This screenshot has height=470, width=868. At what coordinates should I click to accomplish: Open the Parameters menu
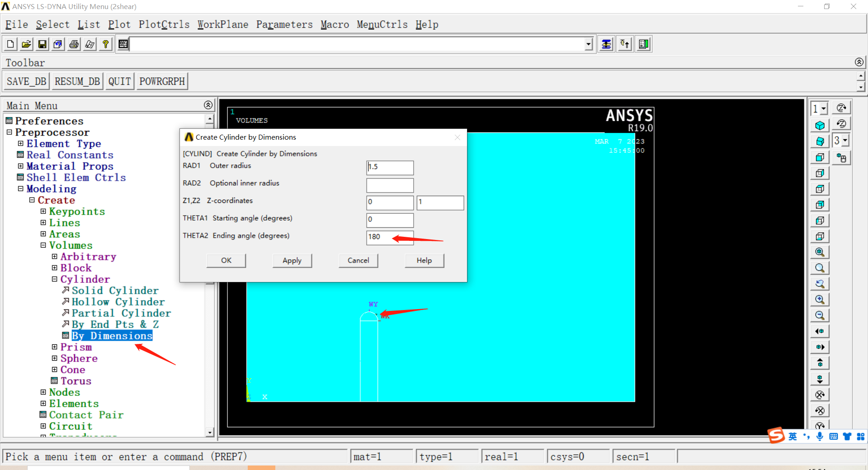click(x=284, y=24)
